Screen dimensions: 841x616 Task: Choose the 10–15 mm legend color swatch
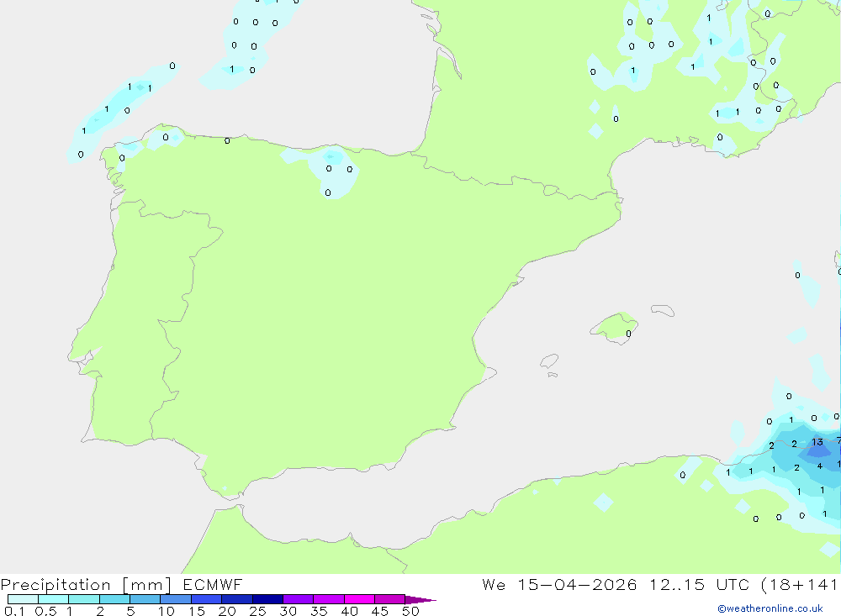point(176,599)
